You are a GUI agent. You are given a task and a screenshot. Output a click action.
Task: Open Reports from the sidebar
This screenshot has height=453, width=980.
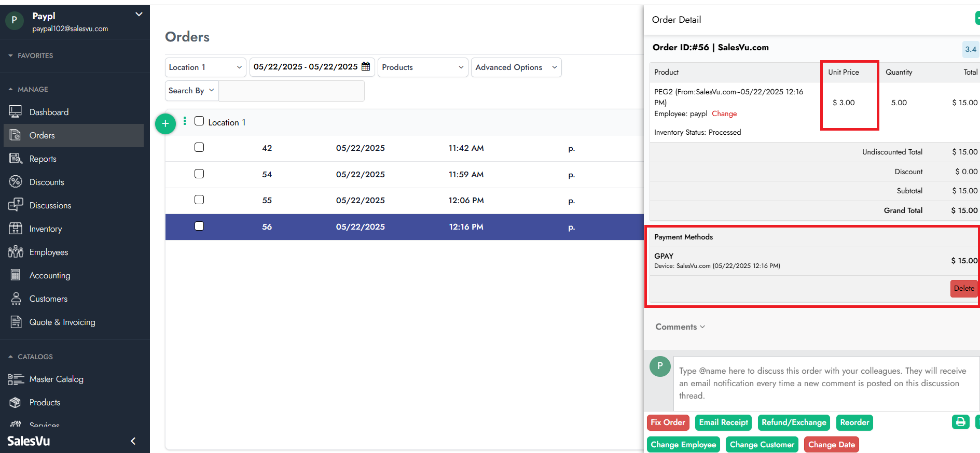pos(43,159)
